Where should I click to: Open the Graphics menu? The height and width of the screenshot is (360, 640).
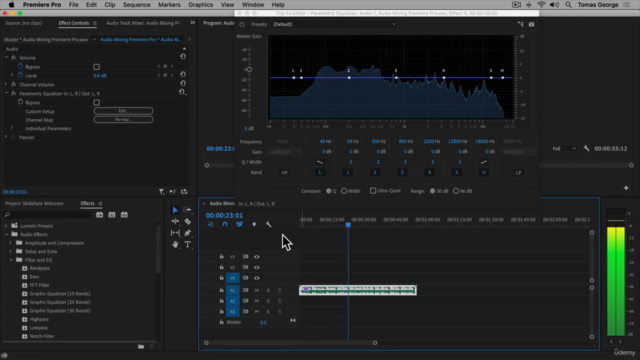200,5
